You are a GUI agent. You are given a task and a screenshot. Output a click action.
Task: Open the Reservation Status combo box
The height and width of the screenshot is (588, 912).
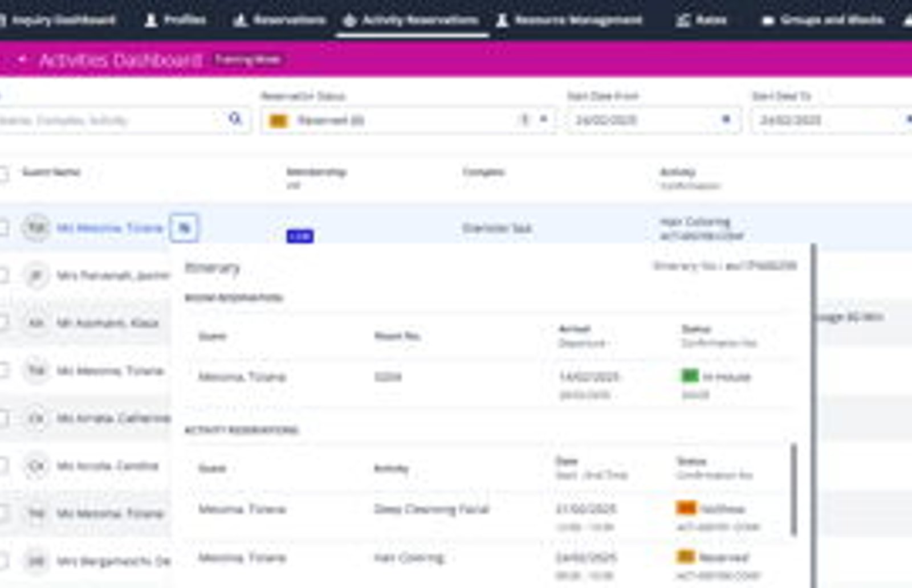[408, 120]
